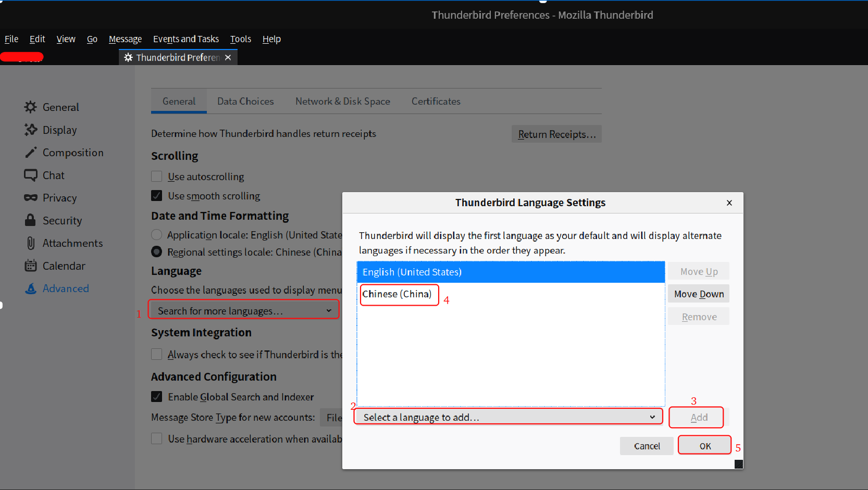Select the Privacy mask icon
868x490 pixels.
tap(31, 198)
